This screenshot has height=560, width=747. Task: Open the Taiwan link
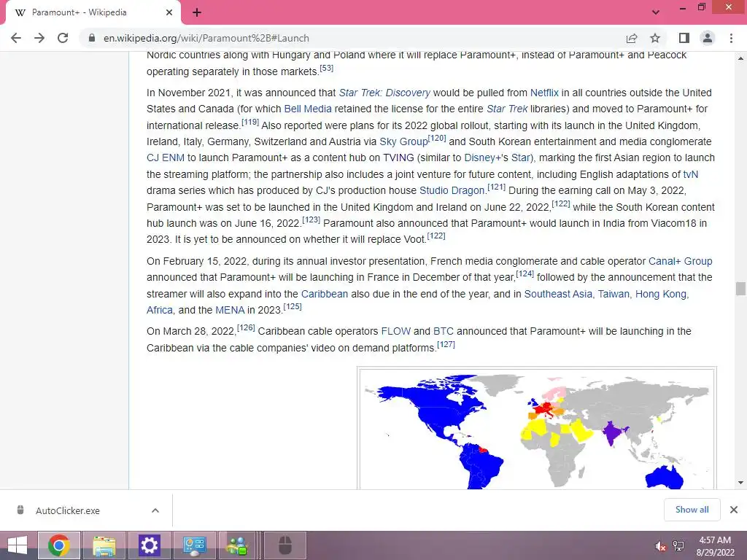[x=614, y=295]
